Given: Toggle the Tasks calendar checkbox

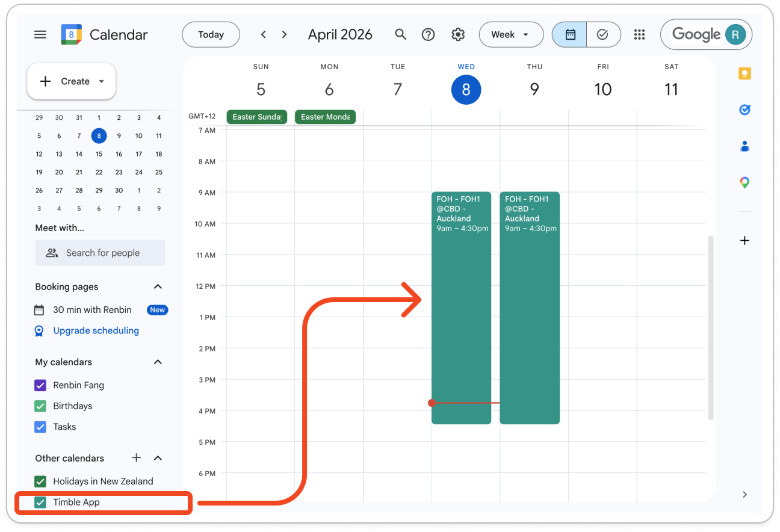Looking at the screenshot, I should [x=40, y=427].
